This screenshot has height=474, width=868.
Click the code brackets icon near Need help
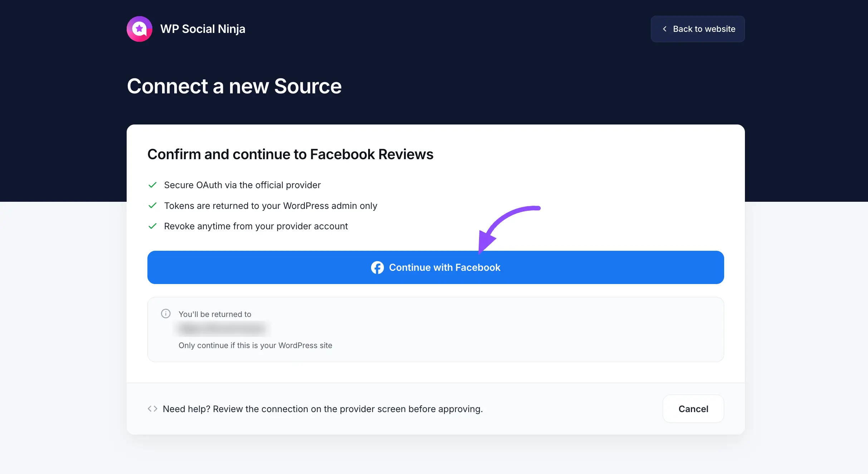coord(152,409)
